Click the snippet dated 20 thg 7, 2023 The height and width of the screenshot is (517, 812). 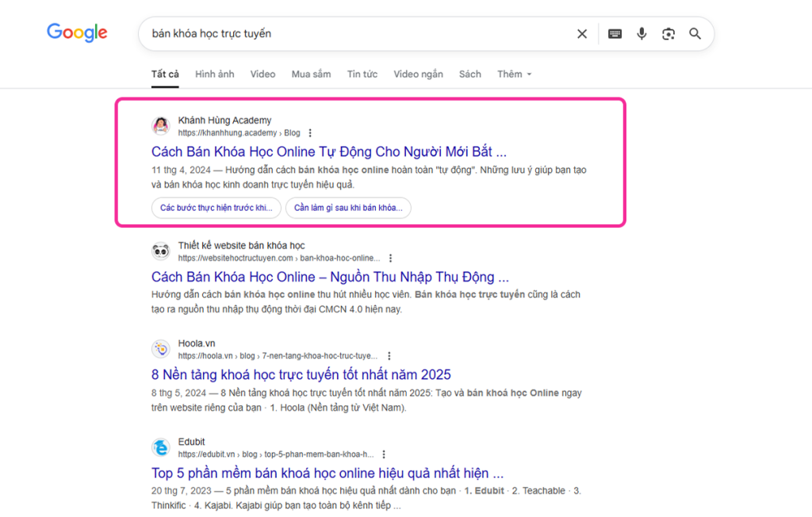(x=366, y=498)
